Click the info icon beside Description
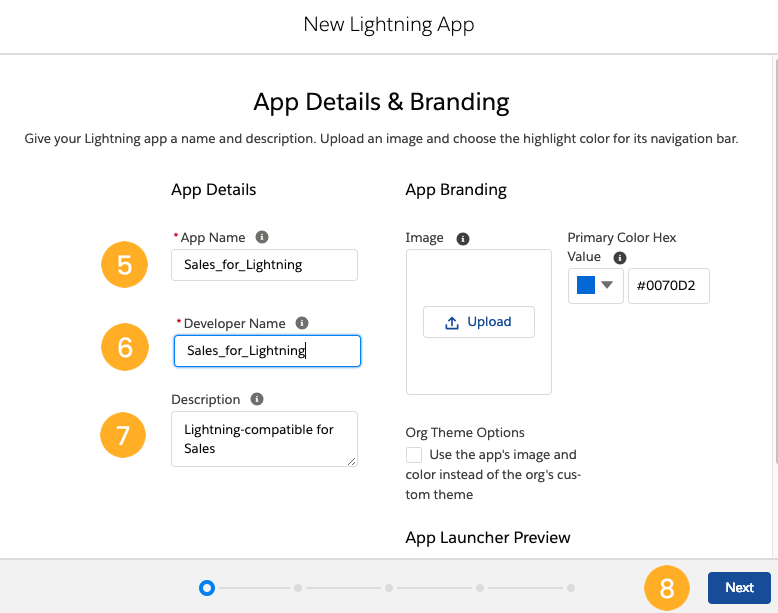 257,399
